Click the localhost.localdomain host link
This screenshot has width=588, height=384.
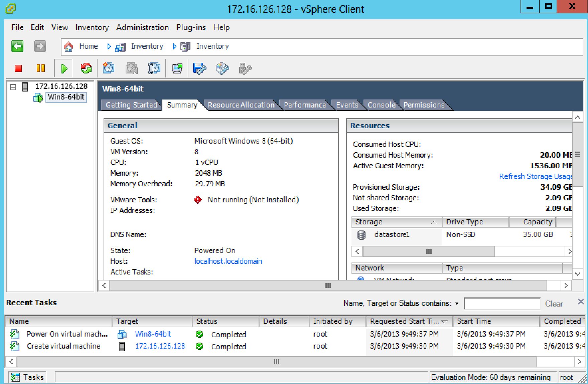[x=228, y=261]
